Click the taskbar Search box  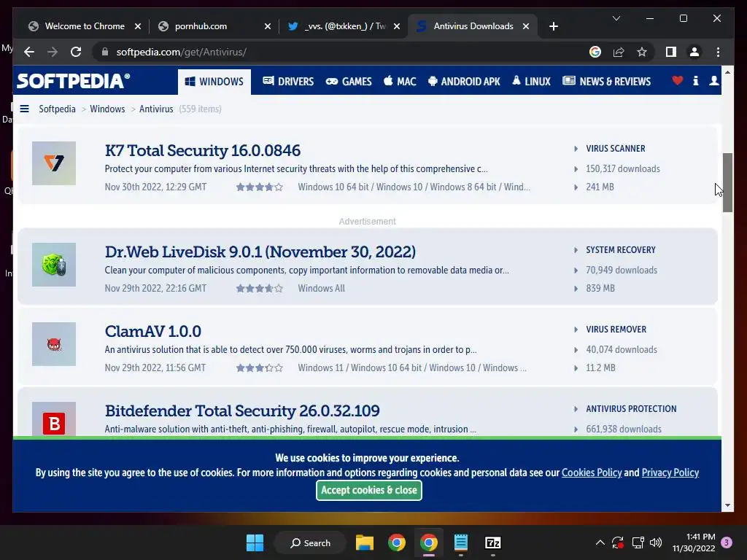tap(310, 542)
